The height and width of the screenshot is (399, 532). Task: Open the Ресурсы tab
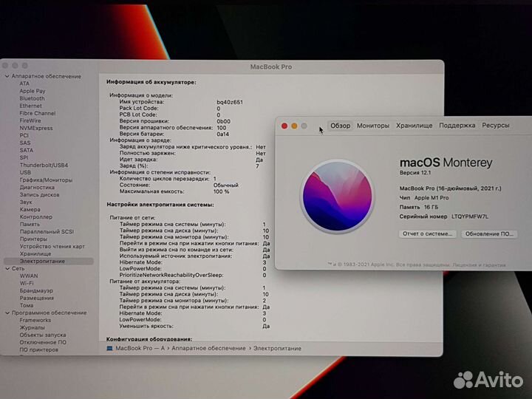[x=496, y=126]
